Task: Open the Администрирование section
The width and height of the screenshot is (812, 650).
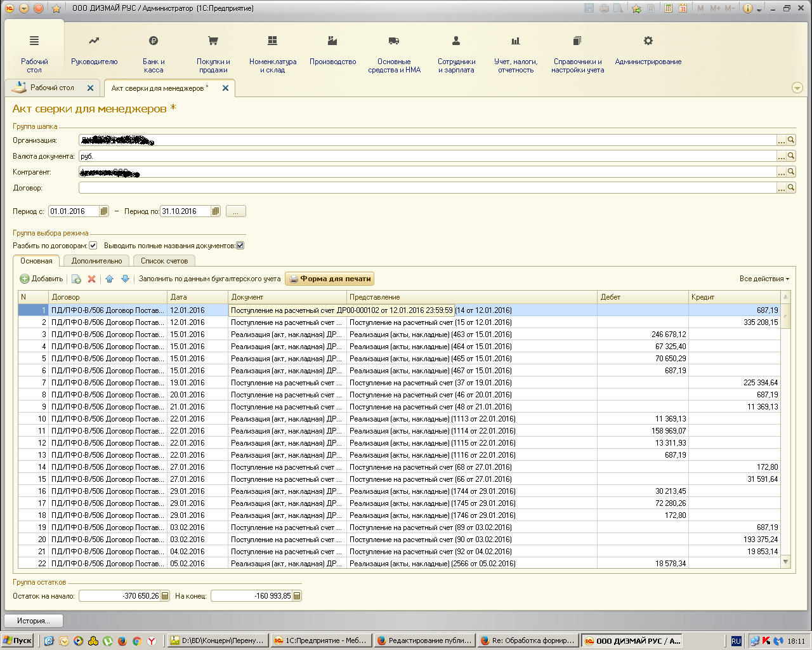Action: (x=648, y=51)
